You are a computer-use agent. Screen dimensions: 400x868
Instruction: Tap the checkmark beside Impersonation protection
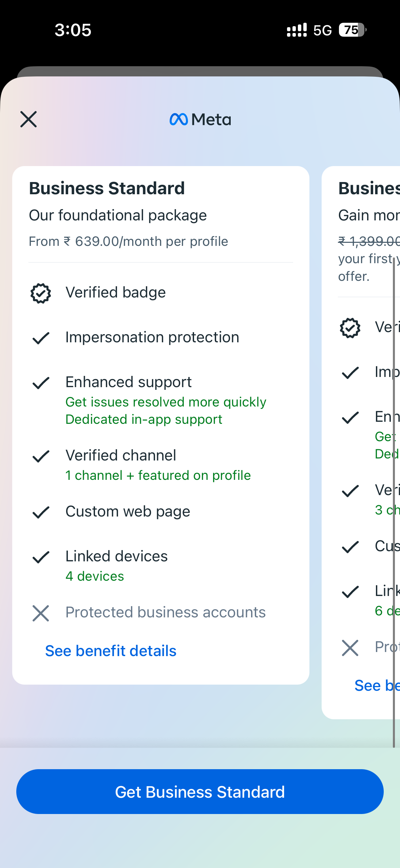point(41,338)
